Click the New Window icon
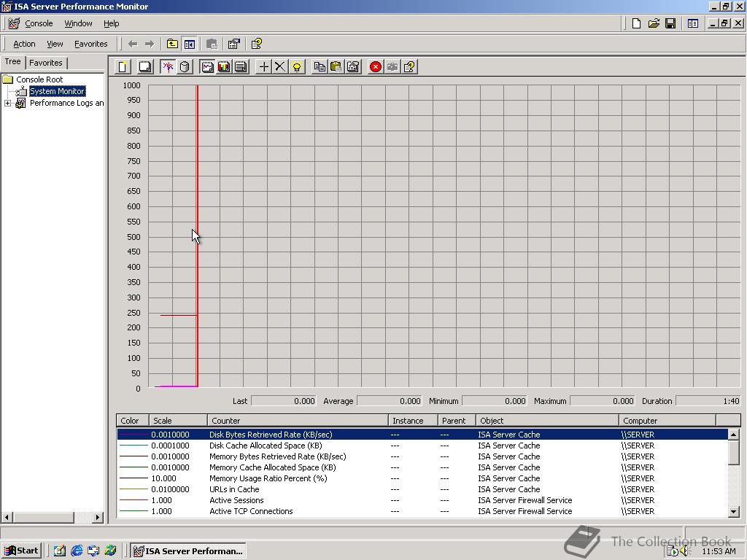Screen dimensions: 747x560 (x=693, y=23)
